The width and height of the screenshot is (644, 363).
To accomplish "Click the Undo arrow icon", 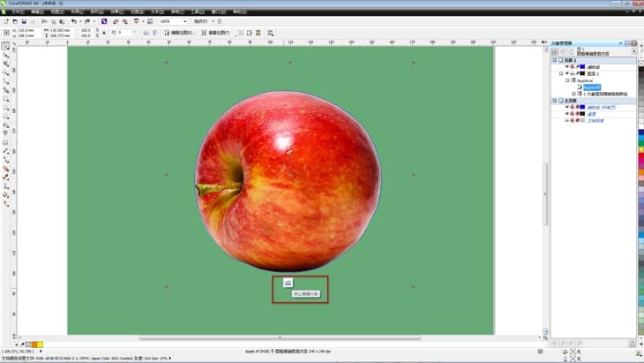I will [x=74, y=20].
